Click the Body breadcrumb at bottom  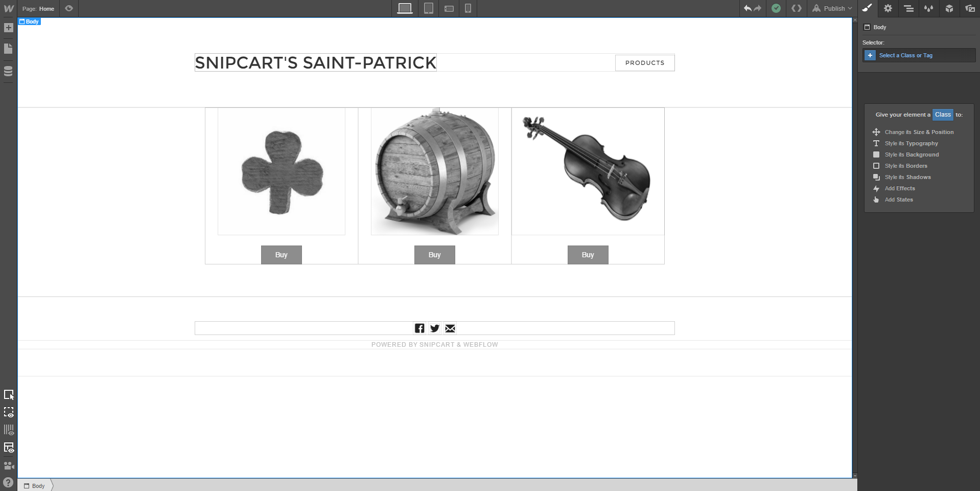click(35, 486)
